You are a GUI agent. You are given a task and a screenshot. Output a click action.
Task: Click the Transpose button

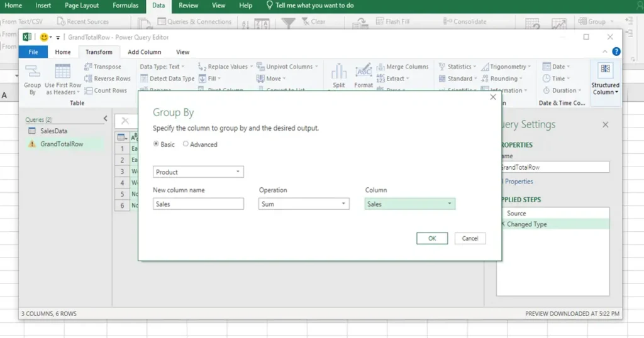coord(103,67)
